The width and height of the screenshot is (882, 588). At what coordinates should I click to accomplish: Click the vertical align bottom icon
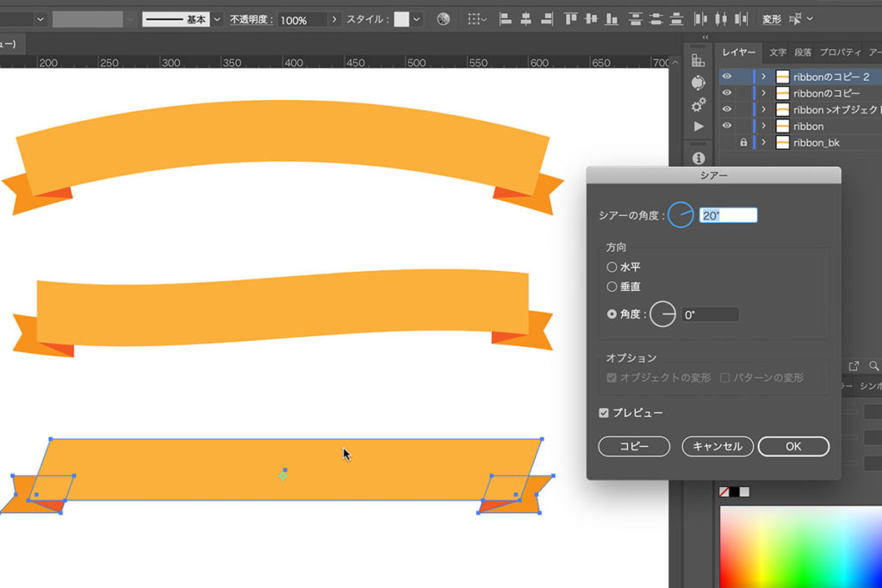coord(612,19)
